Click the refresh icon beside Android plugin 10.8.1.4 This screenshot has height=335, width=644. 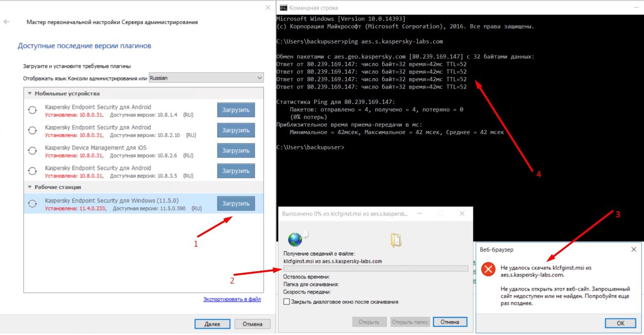(32, 110)
